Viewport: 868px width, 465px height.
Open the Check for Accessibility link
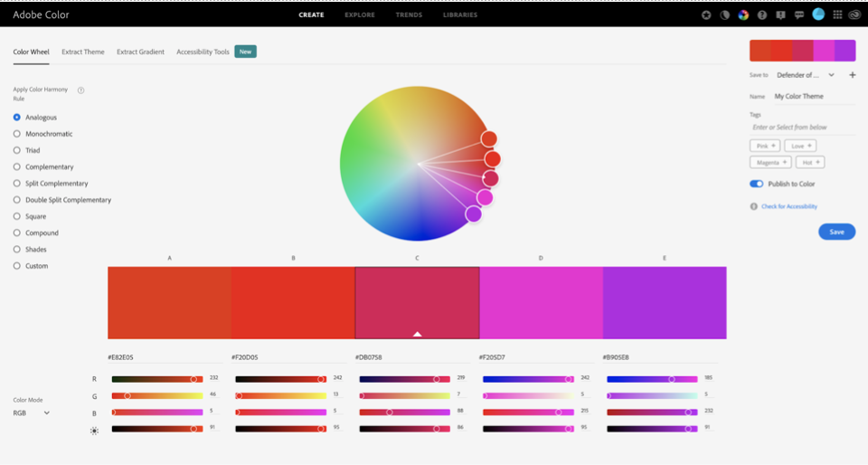point(789,206)
